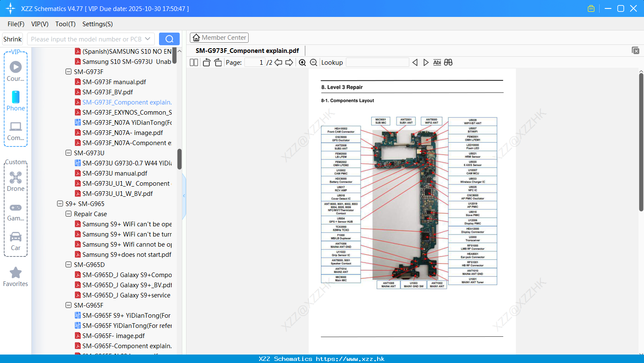Open Settings menu
644x363 pixels.
click(x=97, y=24)
